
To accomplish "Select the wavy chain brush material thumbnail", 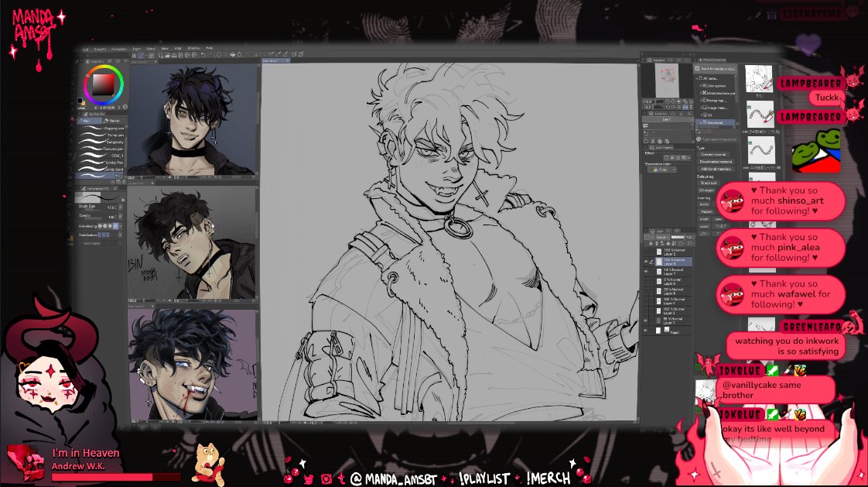I will pos(760,151).
